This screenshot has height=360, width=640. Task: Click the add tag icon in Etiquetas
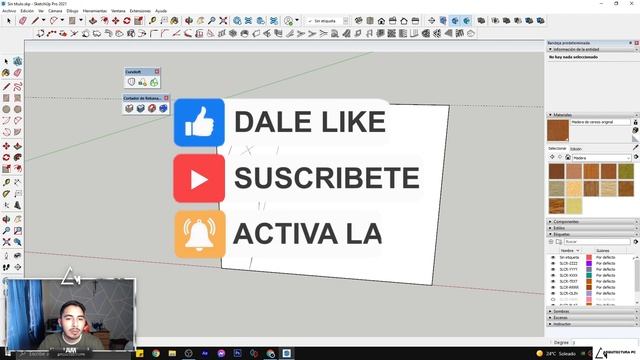coord(551,242)
